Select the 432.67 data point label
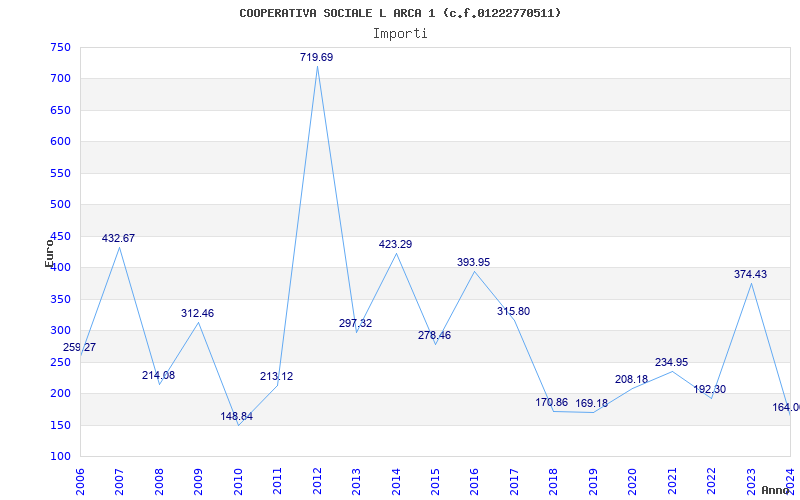The width and height of the screenshot is (800, 500). [119, 239]
